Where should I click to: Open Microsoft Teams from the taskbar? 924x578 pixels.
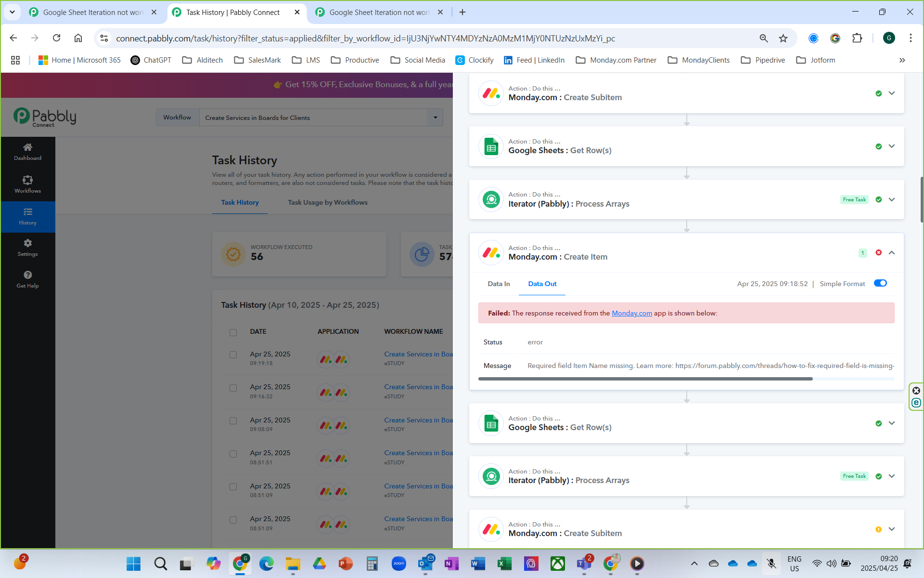(584, 564)
